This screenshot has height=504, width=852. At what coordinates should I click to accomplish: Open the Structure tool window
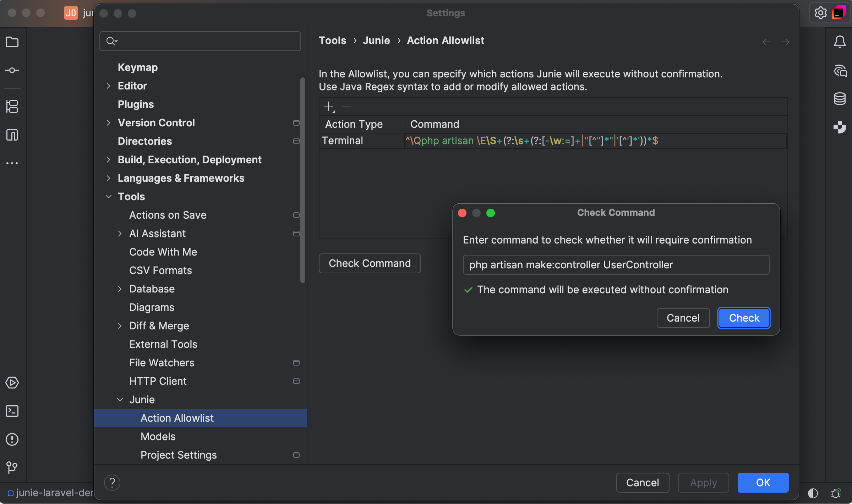coord(12,106)
